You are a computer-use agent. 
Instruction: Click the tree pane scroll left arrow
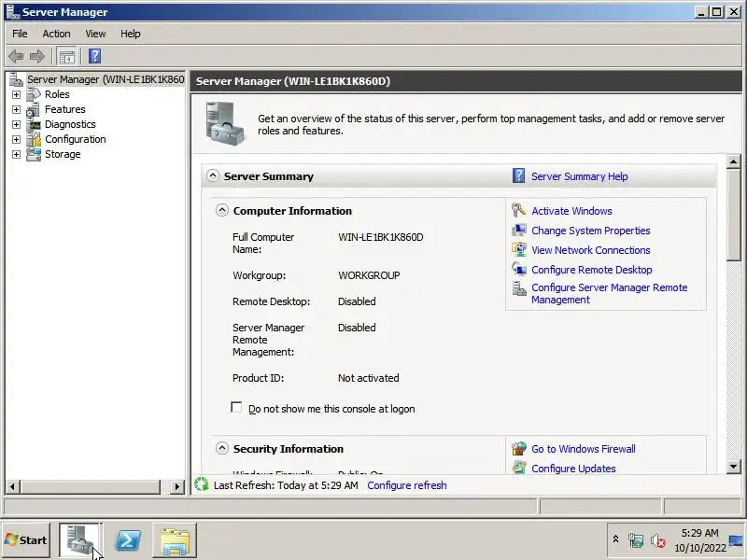pyautogui.click(x=12, y=486)
